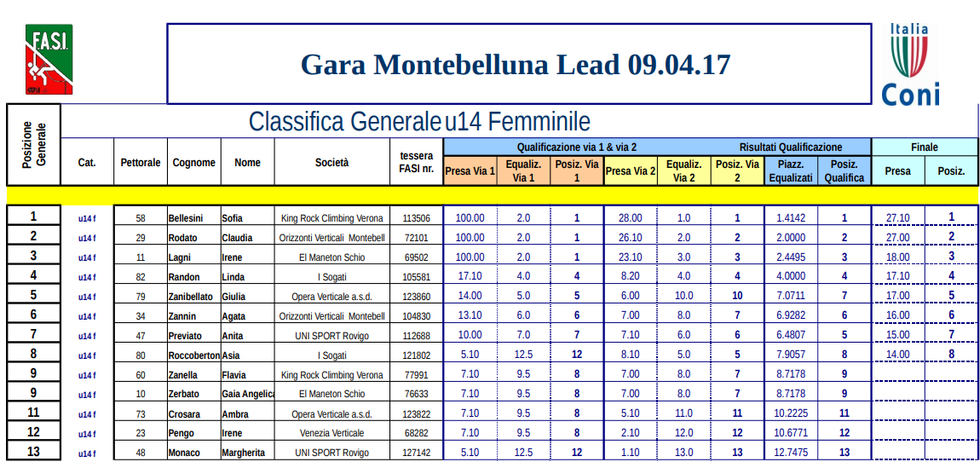The height and width of the screenshot is (462, 980).
Task: Click the 'Qualificazione via 1 & via 2' header
Action: point(577,147)
